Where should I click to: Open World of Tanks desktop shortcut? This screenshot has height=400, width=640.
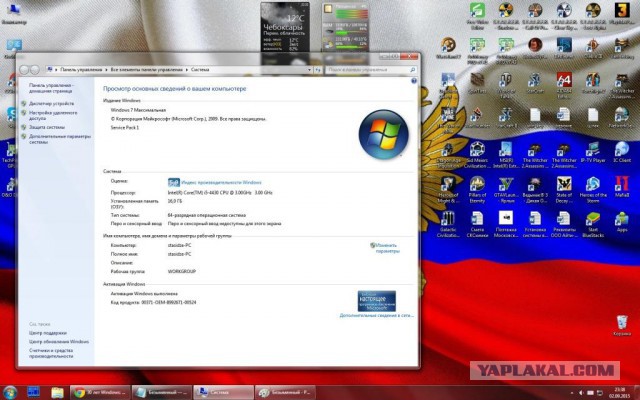tap(506, 86)
